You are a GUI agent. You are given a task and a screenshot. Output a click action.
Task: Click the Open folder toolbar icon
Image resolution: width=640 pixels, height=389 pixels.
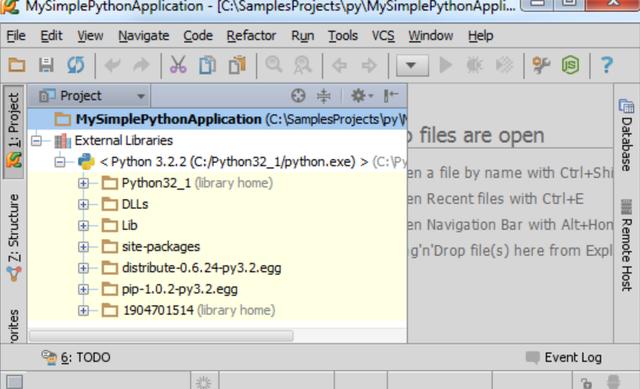(17, 65)
